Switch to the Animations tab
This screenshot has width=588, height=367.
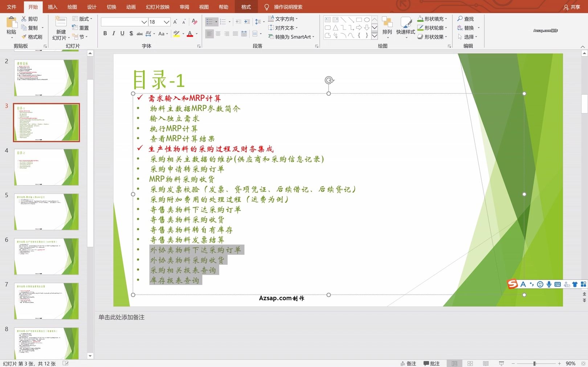[131, 7]
